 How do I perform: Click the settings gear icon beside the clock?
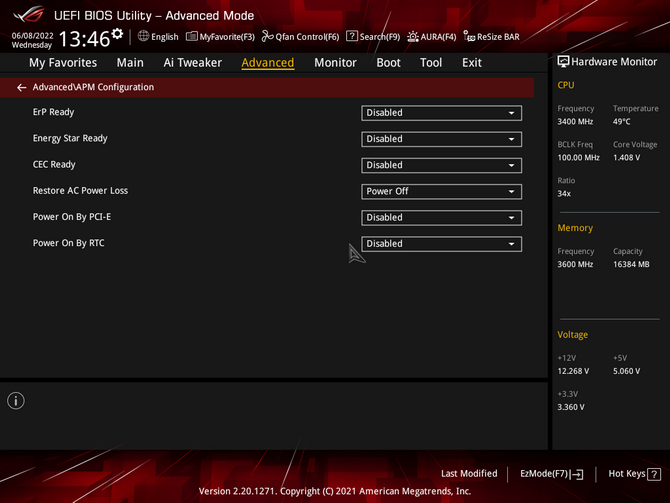pos(118,35)
